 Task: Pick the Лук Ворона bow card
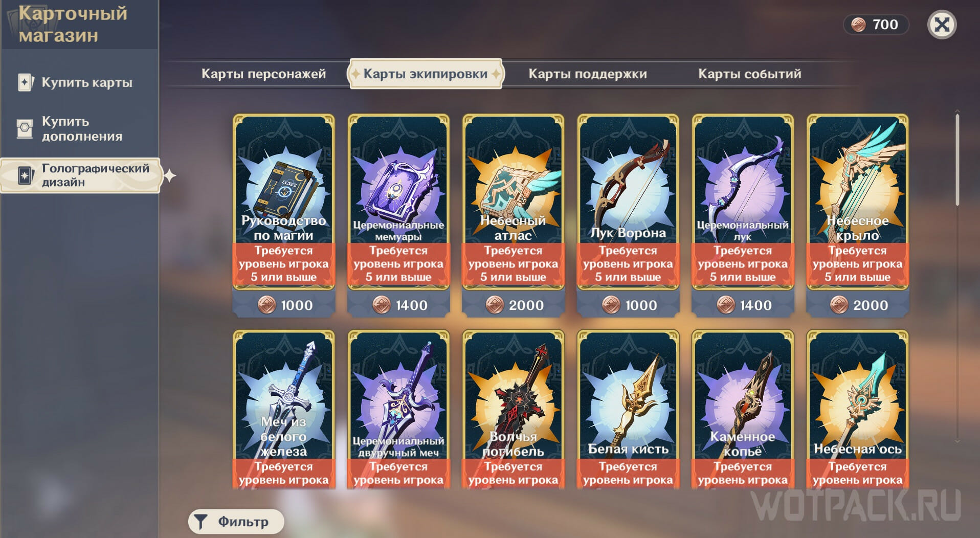point(628,203)
